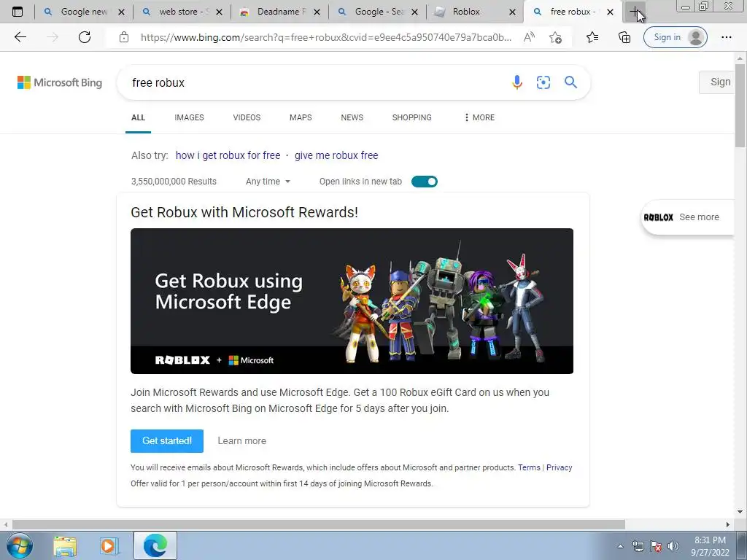
Task: Close the Roblox tab
Action: (513, 12)
